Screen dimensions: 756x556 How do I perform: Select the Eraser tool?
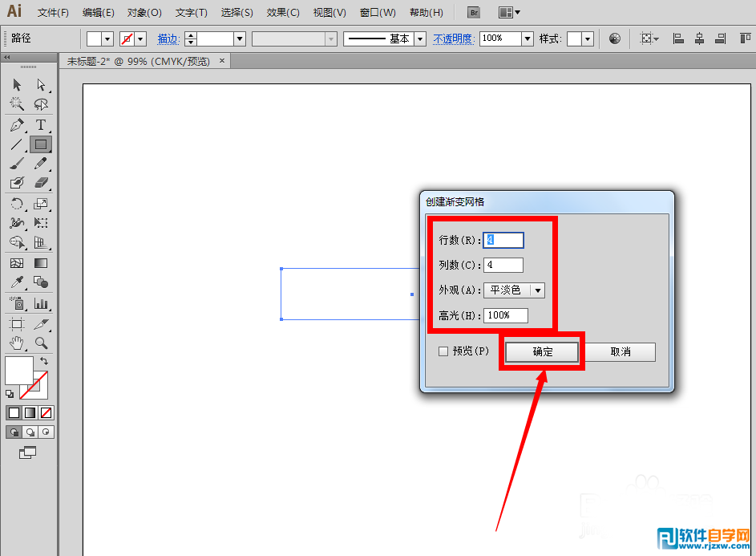pyautogui.click(x=41, y=182)
